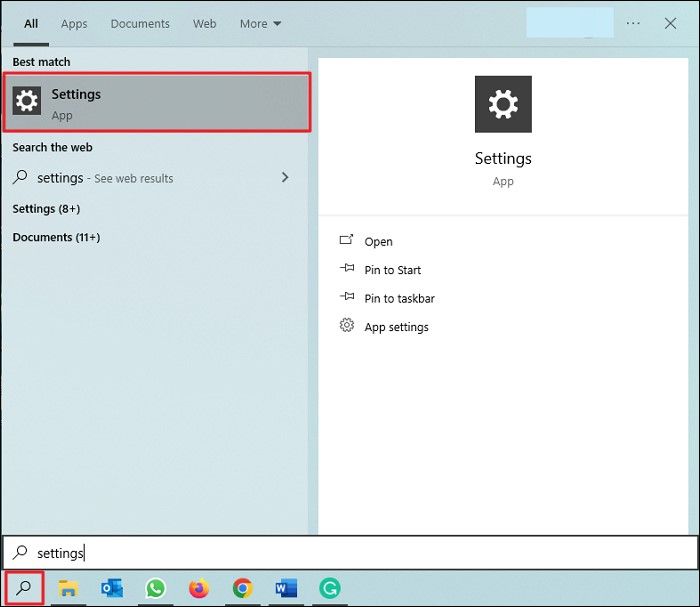Choose Pin to taskbar option
Screen dimensions: 700x607
(x=399, y=298)
